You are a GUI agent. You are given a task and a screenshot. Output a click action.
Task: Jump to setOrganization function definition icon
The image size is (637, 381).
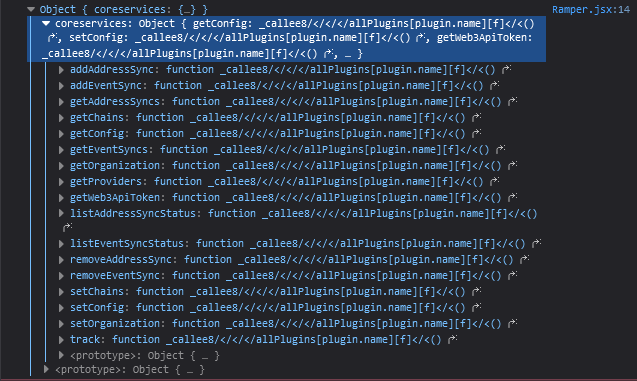coord(512,323)
